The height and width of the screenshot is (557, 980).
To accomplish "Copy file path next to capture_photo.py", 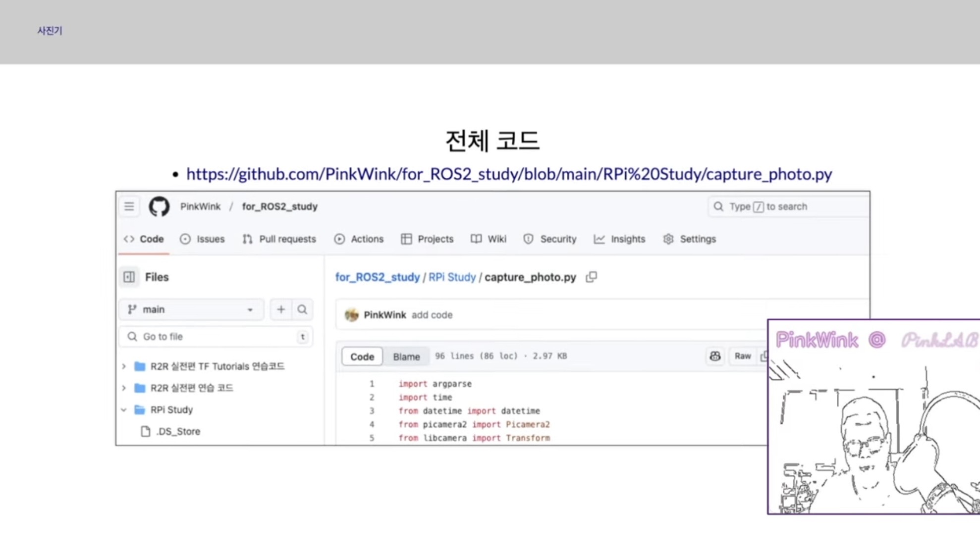I will [591, 277].
